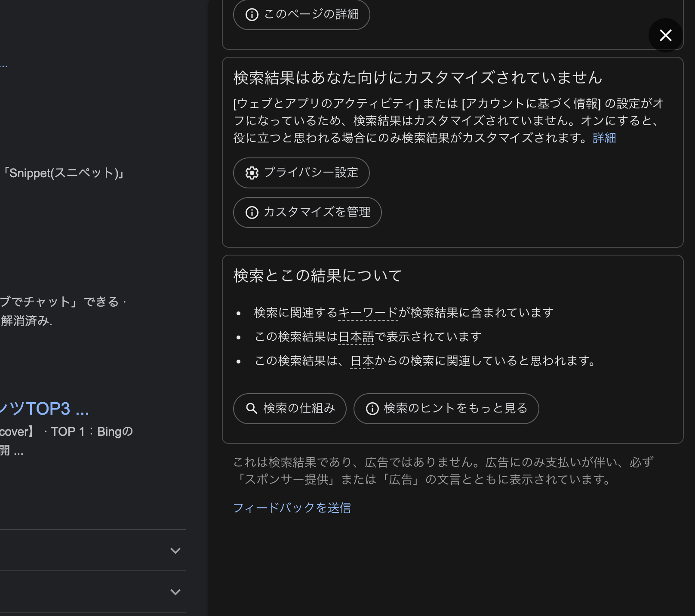The image size is (695, 616).
Task: Close the side panel with the X button
Action: click(x=665, y=35)
